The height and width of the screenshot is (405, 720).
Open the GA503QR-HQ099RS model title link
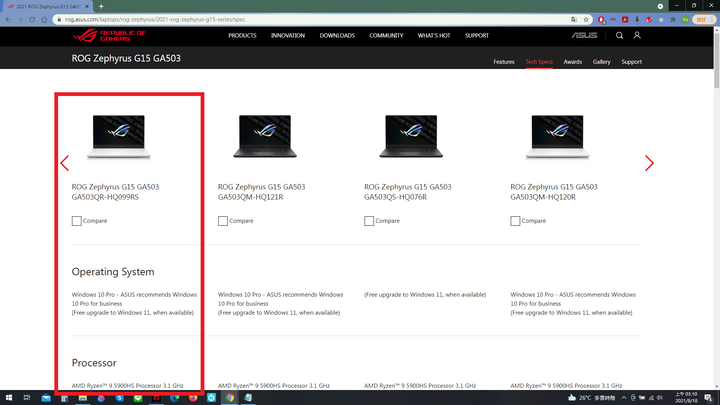(115, 192)
